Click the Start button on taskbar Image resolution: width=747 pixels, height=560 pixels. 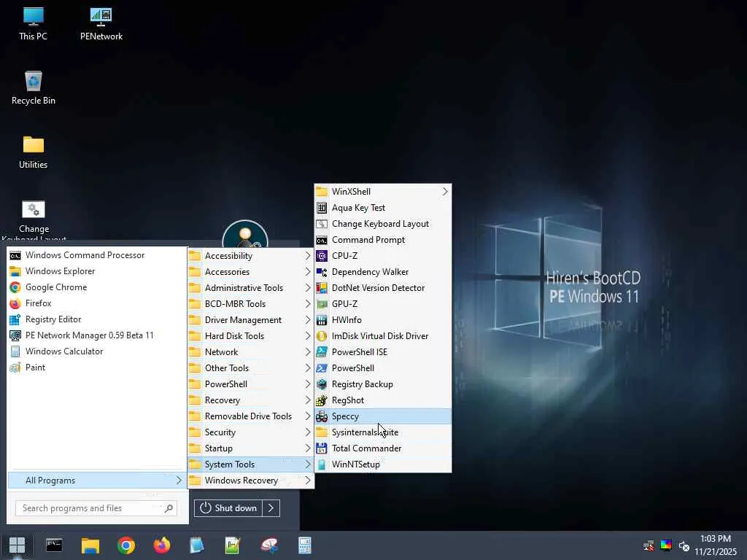click(18, 545)
